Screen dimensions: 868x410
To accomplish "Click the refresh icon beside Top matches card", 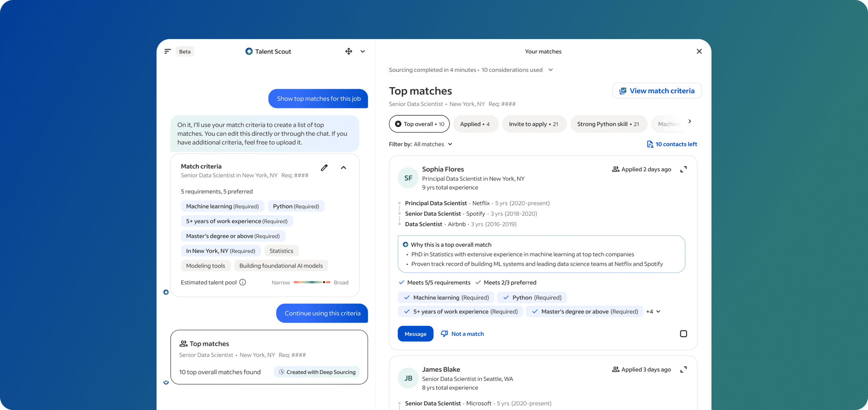I will (166, 382).
